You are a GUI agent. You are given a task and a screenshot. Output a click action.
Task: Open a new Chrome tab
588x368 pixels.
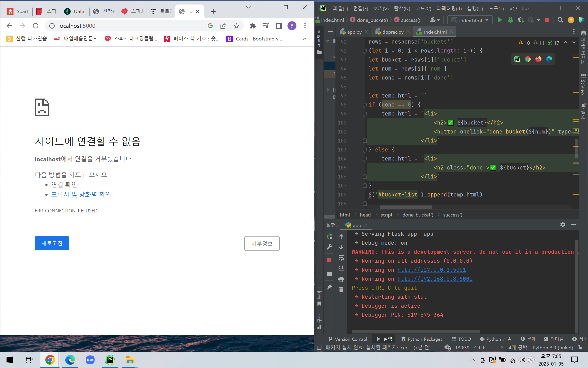[213, 11]
